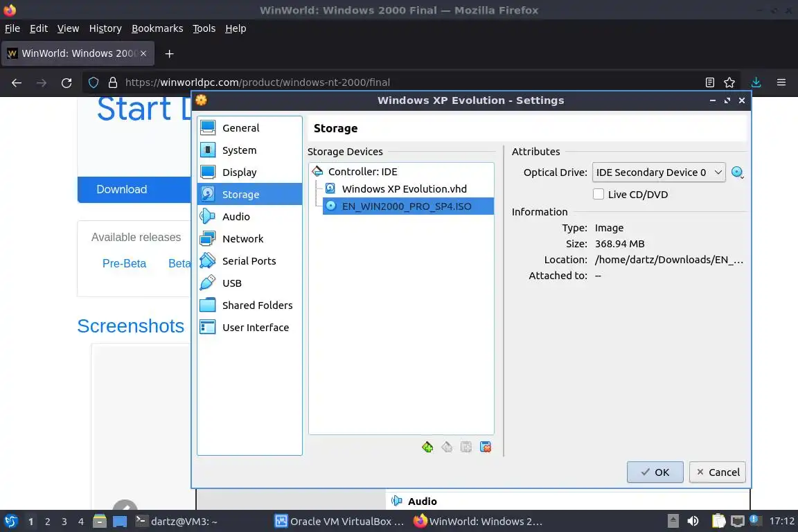Show tracking protection shield info
The height and width of the screenshot is (532, 798).
(94, 82)
